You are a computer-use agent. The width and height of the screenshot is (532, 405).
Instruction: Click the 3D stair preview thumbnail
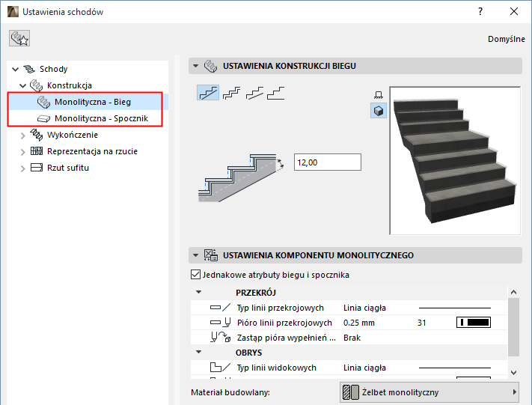click(455, 160)
